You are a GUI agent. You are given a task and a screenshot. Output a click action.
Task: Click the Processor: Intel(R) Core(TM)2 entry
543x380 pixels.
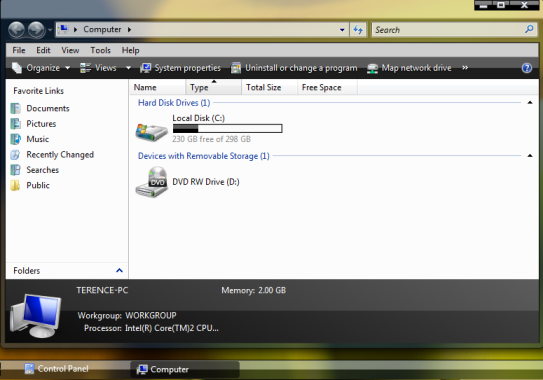point(151,328)
